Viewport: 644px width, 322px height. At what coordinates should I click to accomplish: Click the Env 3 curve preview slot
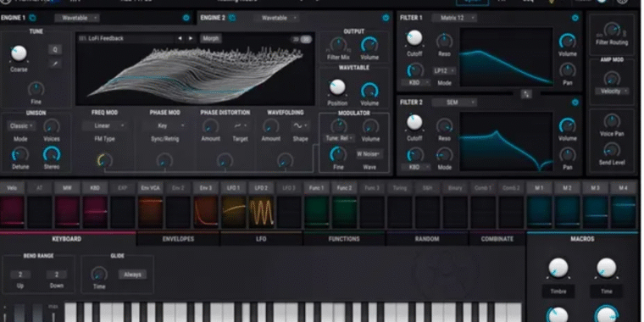[x=206, y=212]
